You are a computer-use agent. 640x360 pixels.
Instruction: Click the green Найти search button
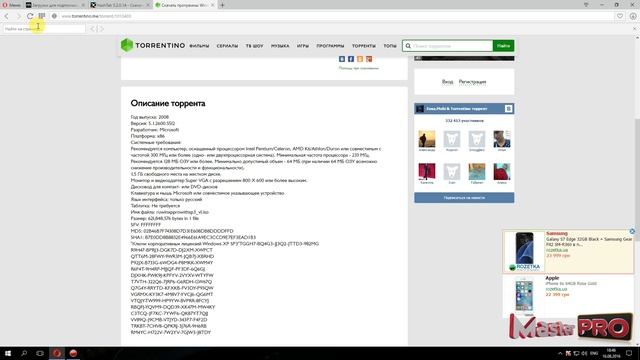[503, 46]
